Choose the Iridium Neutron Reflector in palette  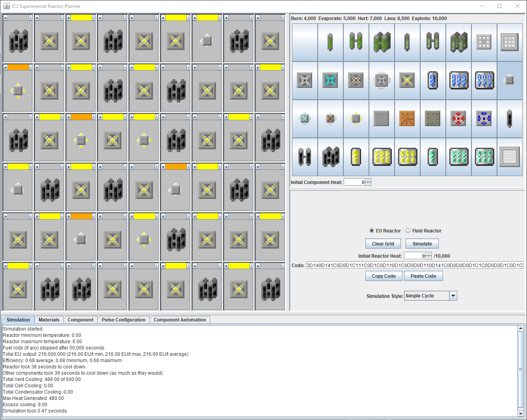510,157
